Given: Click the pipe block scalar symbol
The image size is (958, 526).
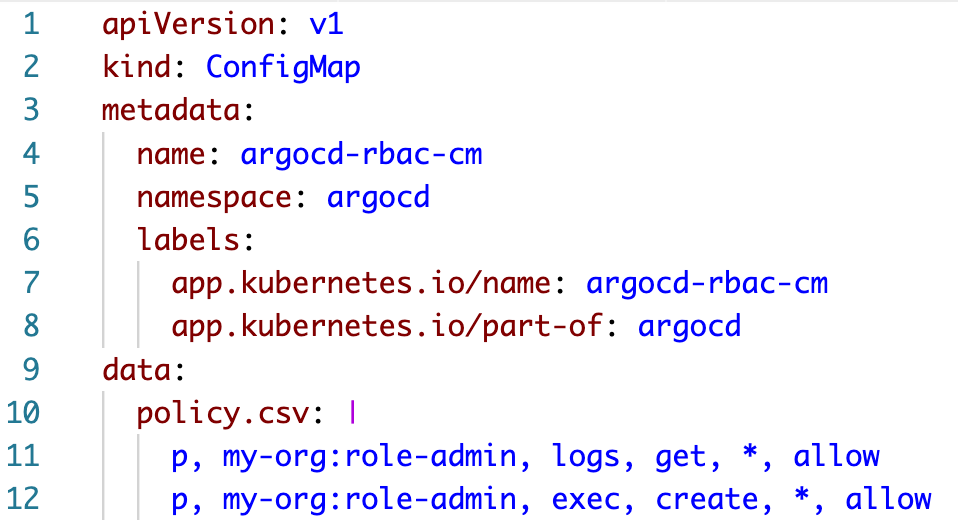Looking at the screenshot, I should 353,412.
